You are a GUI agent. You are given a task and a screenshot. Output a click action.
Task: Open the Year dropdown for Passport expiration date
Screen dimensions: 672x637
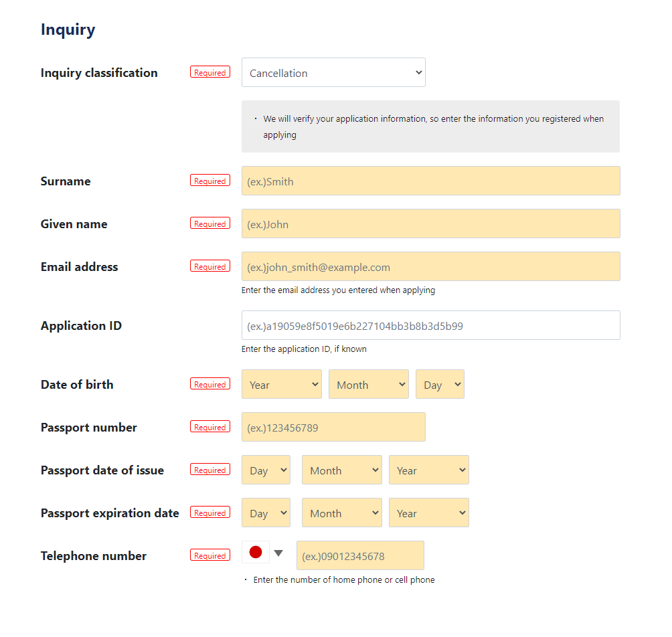428,513
